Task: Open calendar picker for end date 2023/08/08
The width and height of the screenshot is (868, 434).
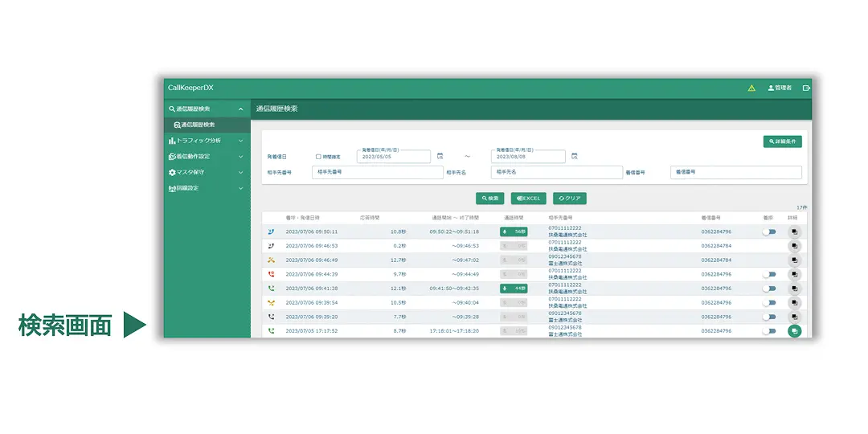Action: 575,156
